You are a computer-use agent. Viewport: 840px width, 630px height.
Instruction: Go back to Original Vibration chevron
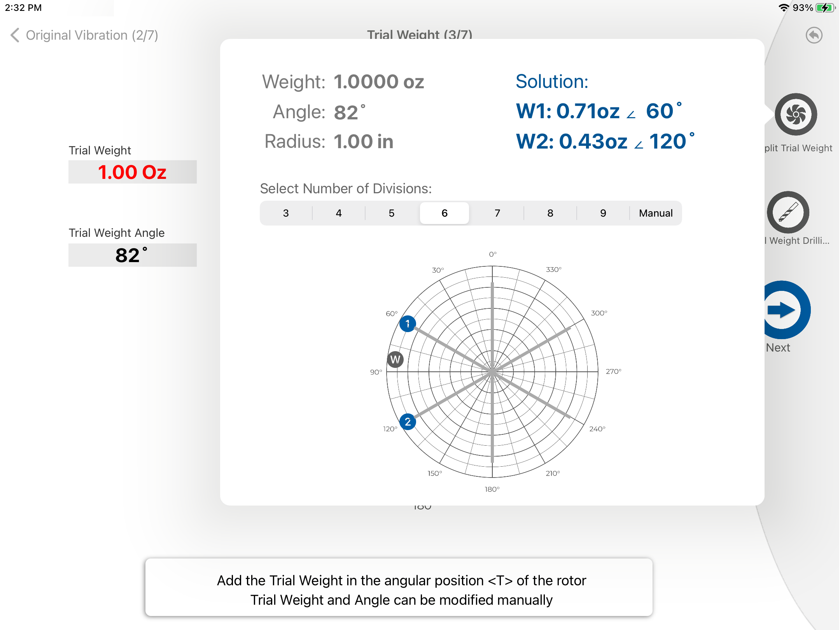15,35
